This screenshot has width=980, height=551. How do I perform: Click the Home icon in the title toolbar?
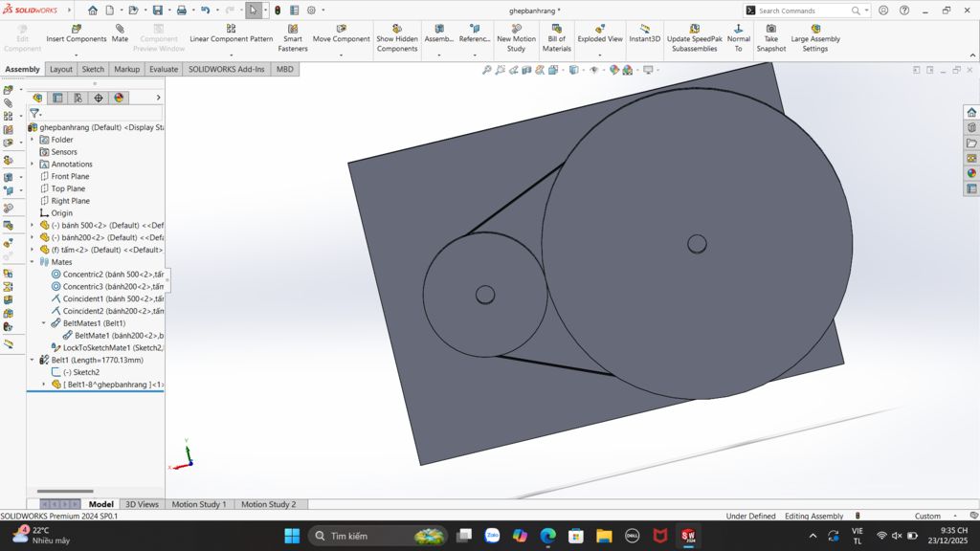tap(93, 10)
